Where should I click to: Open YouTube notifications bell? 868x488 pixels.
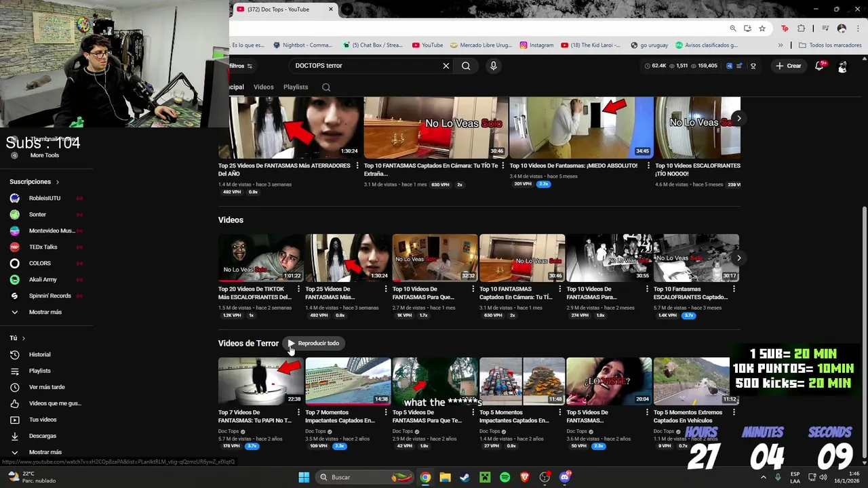tap(820, 66)
